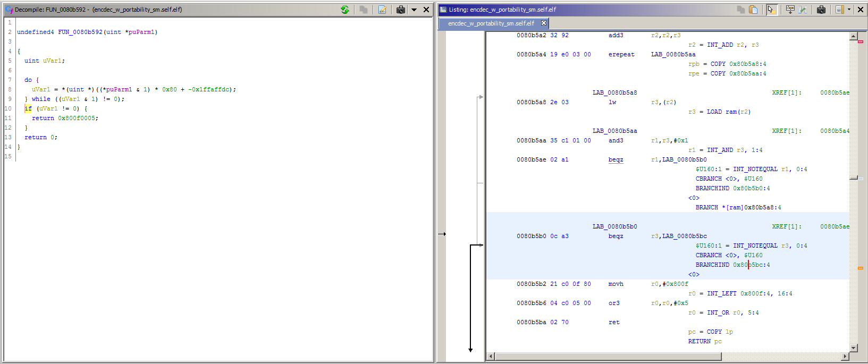Click Listing title bar icon
Image resolution: width=868 pixels, height=364 pixels.
tap(443, 10)
